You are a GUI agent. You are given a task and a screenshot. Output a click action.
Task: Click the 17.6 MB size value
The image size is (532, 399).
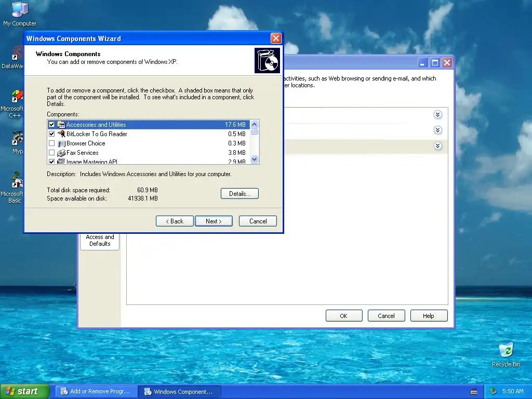click(235, 125)
